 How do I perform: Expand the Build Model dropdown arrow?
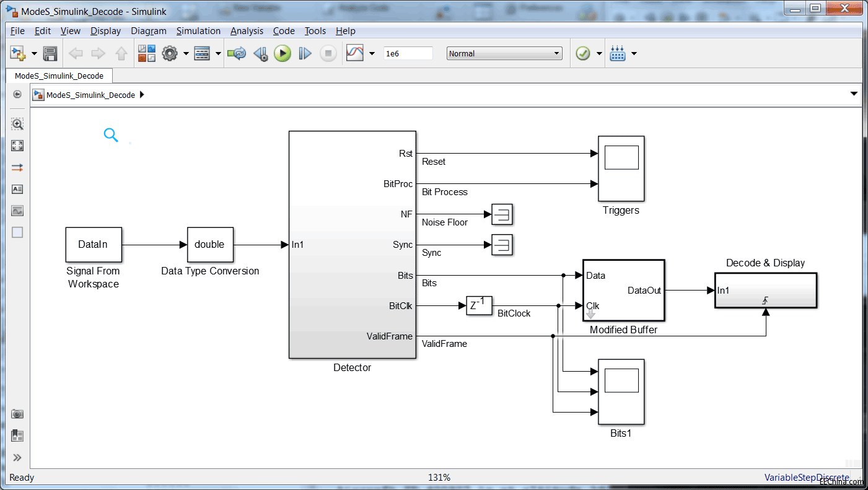coord(634,54)
